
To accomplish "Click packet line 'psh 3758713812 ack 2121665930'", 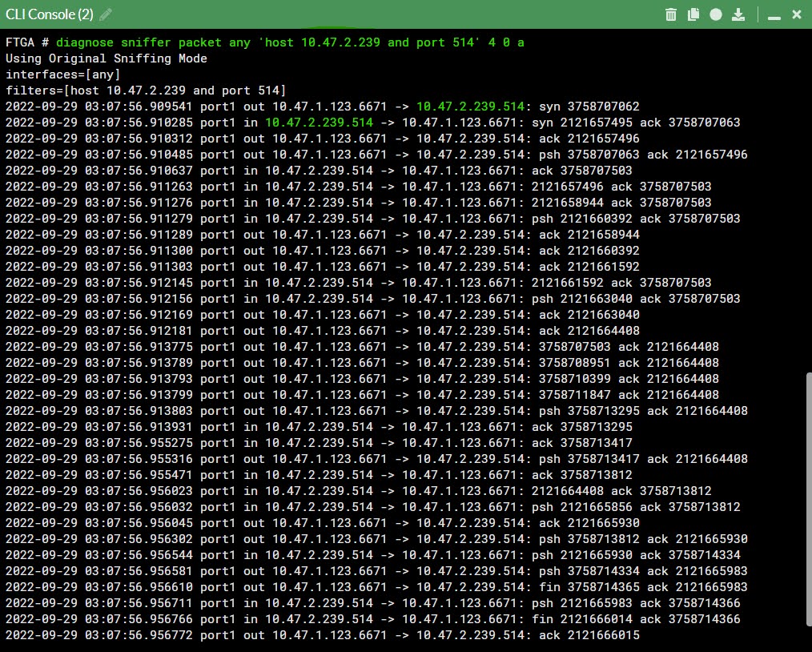I will [x=376, y=540].
